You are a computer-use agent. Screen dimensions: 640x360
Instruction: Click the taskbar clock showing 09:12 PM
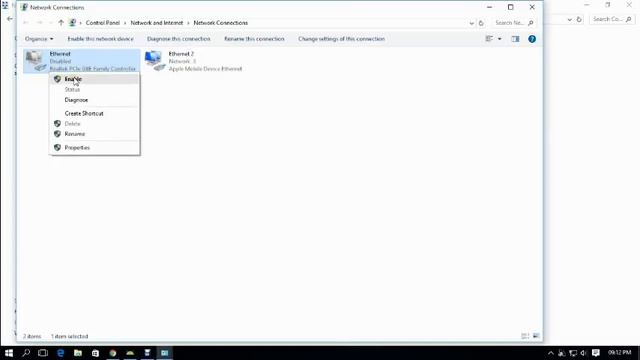[x=620, y=353]
